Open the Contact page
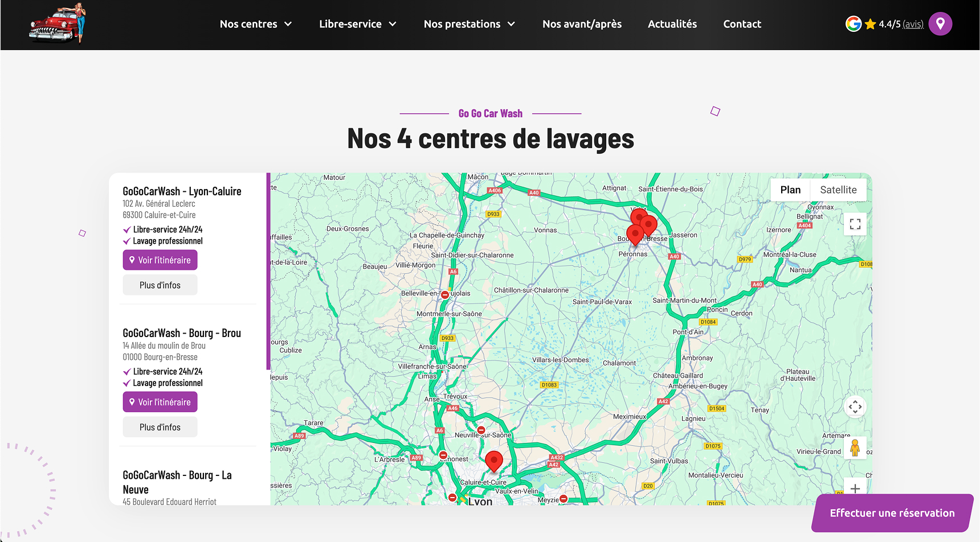The height and width of the screenshot is (542, 980). pos(742,24)
